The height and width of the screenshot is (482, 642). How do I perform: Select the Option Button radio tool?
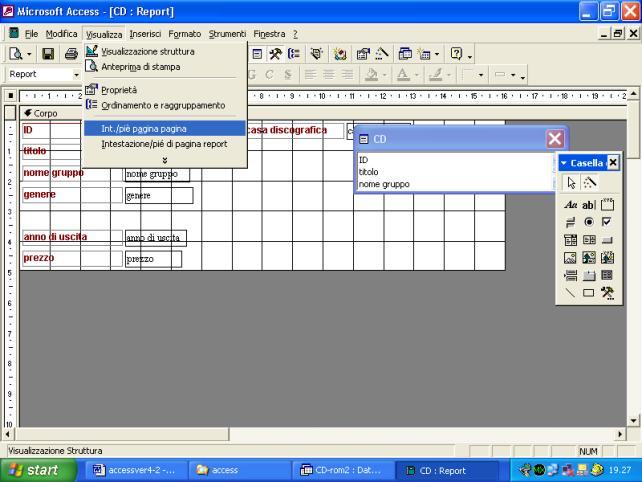click(588, 222)
